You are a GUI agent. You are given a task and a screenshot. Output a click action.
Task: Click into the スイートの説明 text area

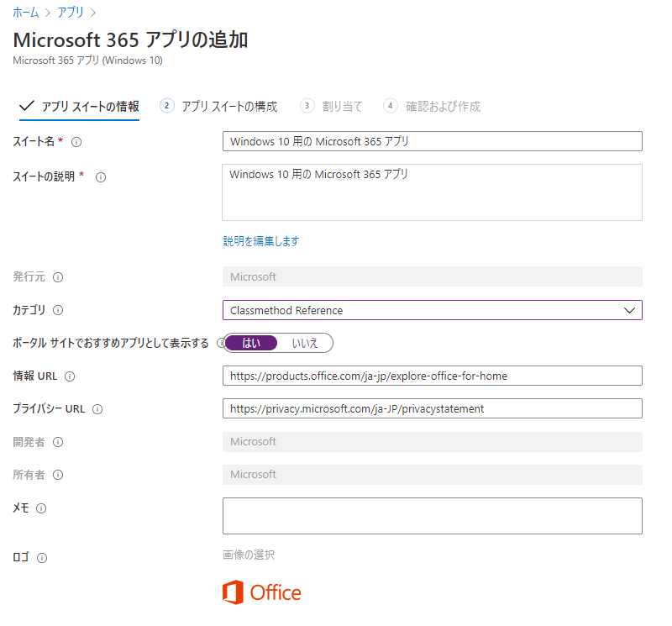coord(432,192)
